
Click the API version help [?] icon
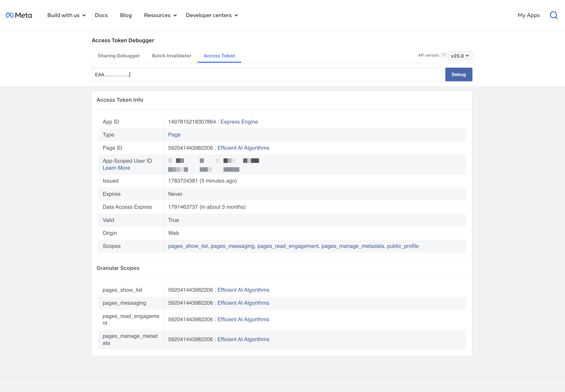pyautogui.click(x=443, y=55)
